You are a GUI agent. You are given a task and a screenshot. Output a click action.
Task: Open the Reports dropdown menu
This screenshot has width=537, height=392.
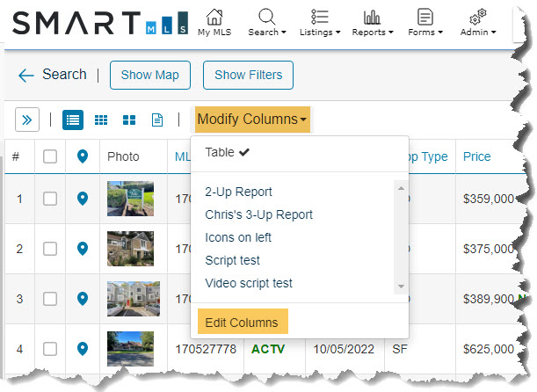click(373, 22)
